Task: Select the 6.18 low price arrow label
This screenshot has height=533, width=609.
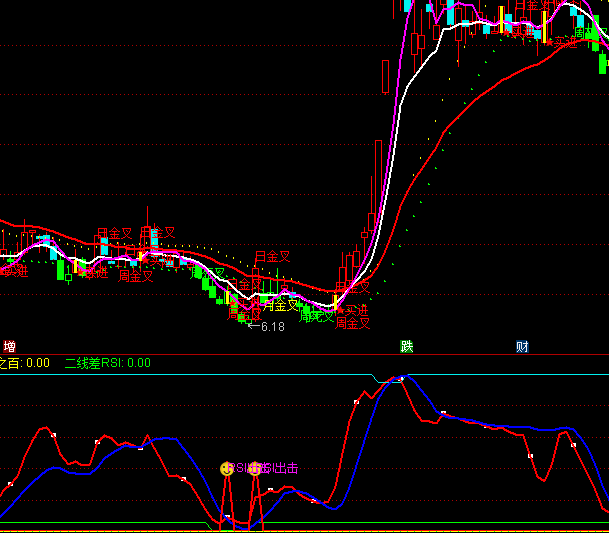Action: [x=266, y=326]
